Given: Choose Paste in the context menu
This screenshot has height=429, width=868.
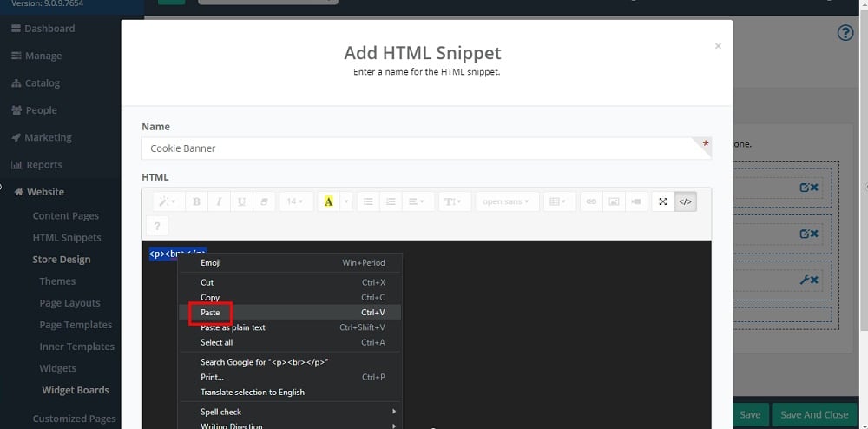Looking at the screenshot, I should coord(290,313).
